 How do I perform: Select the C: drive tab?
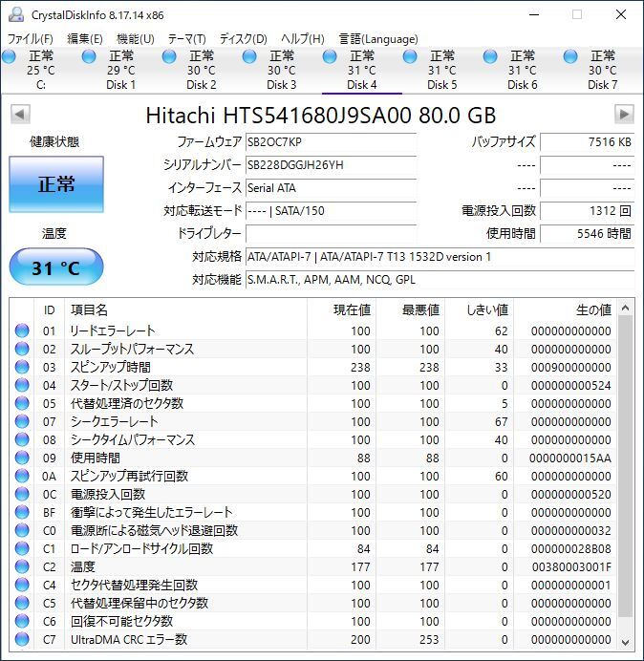(x=40, y=70)
